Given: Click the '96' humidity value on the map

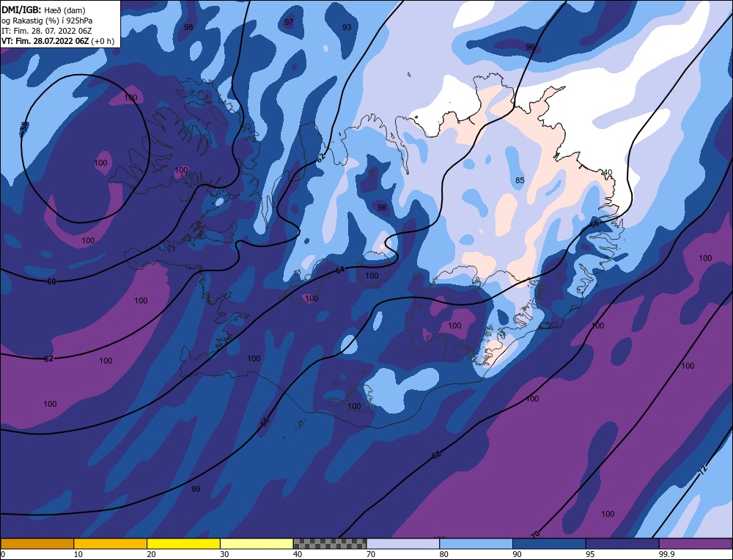Looking at the screenshot, I should 530,47.
